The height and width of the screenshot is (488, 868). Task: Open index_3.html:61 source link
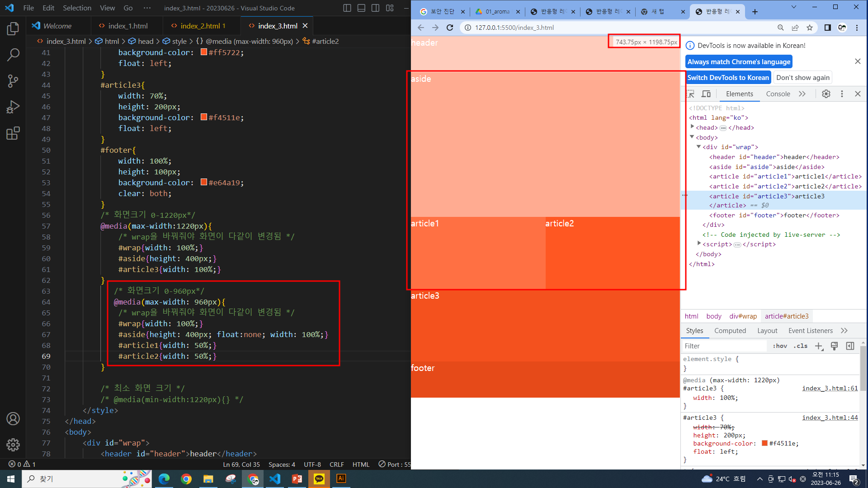[830, 388]
